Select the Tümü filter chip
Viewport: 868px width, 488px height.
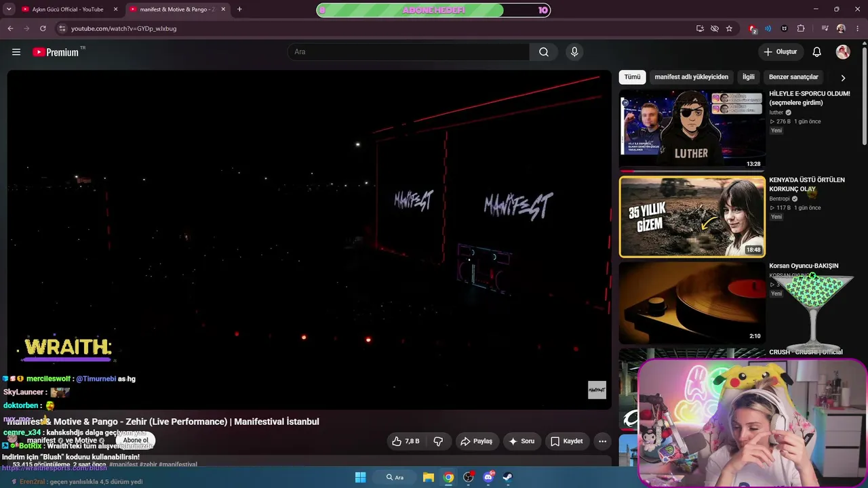(x=632, y=77)
